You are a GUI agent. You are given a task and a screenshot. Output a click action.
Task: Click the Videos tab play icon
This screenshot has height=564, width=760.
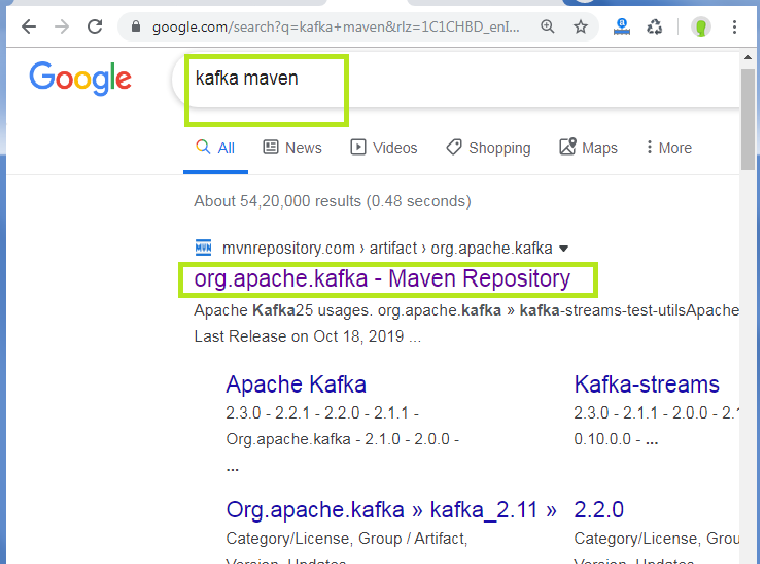(x=358, y=147)
